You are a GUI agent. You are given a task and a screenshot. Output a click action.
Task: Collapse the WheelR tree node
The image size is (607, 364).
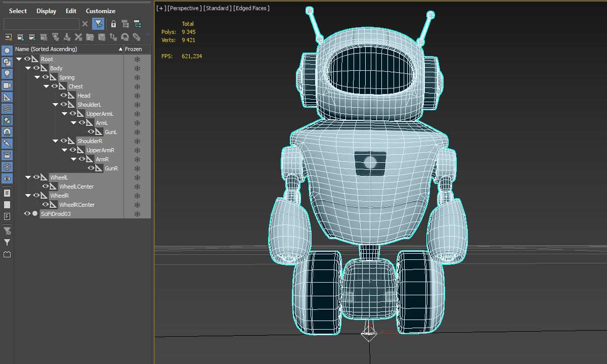tap(28, 196)
